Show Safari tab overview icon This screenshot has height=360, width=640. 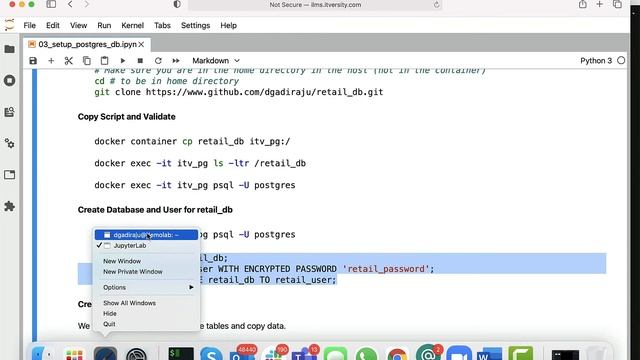click(617, 4)
